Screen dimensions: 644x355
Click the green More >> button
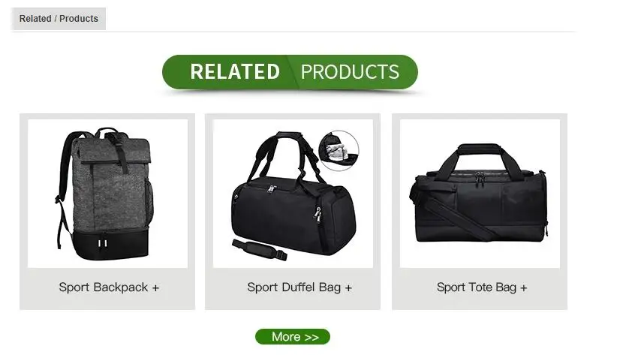point(293,336)
